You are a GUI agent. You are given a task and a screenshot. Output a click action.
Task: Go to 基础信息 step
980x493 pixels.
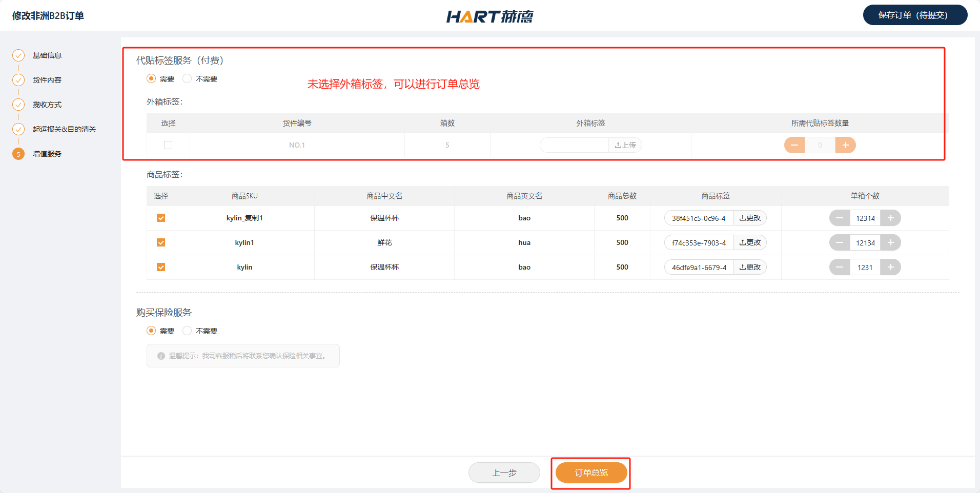coord(47,55)
